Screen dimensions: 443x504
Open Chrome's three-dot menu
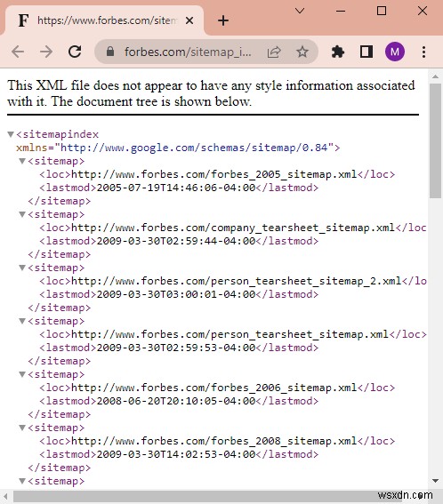tap(424, 52)
